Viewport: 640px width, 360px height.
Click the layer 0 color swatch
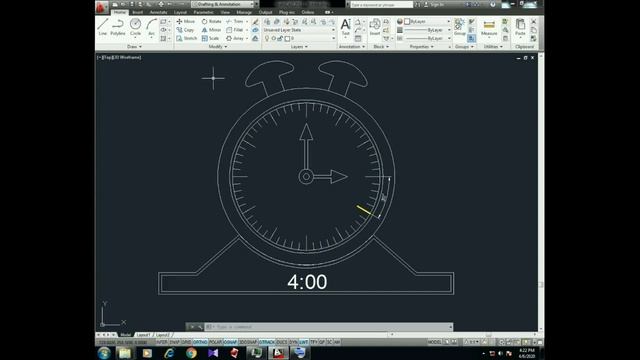coord(287,38)
